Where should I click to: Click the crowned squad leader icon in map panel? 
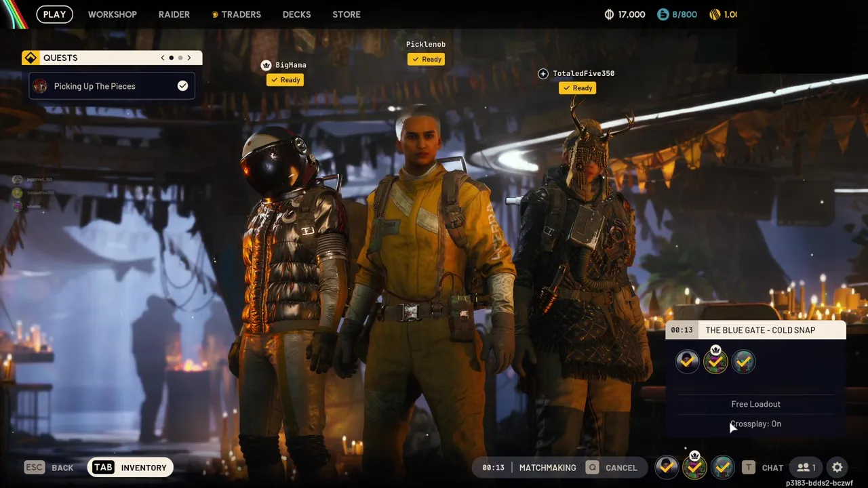[x=715, y=361]
